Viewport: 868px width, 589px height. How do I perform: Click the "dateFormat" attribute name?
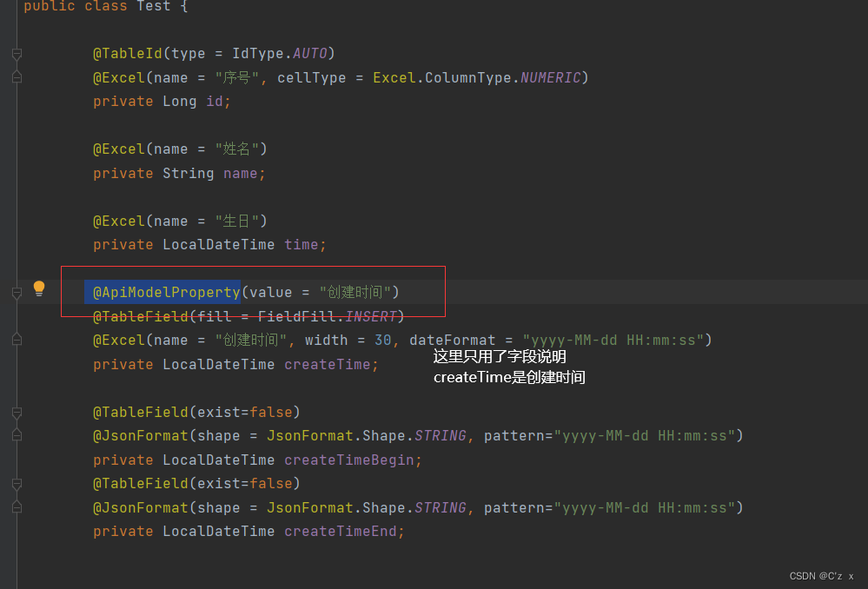[453, 340]
